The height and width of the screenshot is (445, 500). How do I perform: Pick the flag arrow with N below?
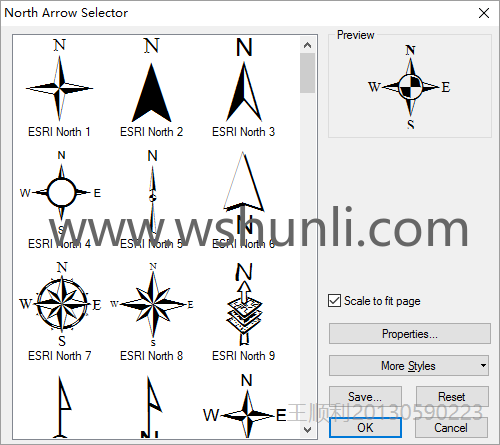point(152,407)
